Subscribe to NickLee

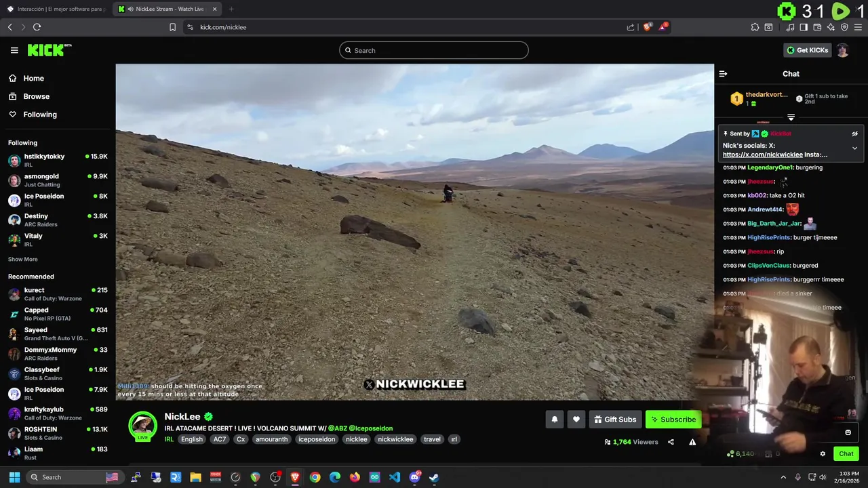[x=673, y=420]
